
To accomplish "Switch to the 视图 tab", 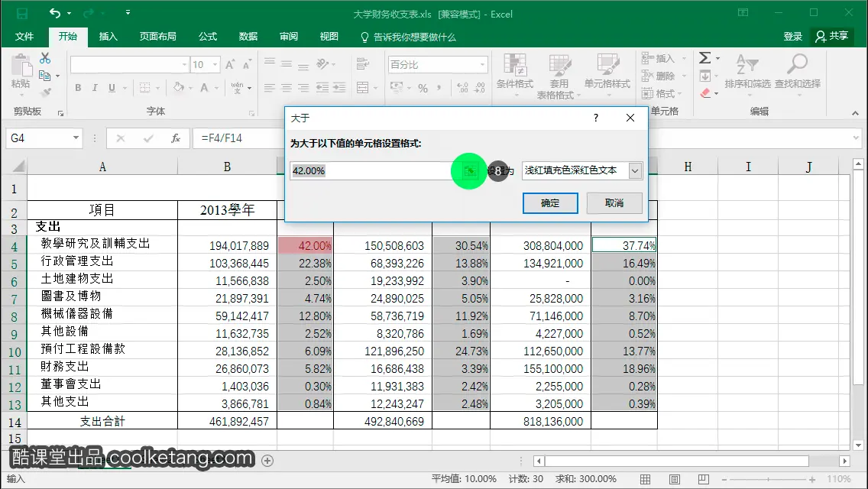I will click(x=329, y=37).
